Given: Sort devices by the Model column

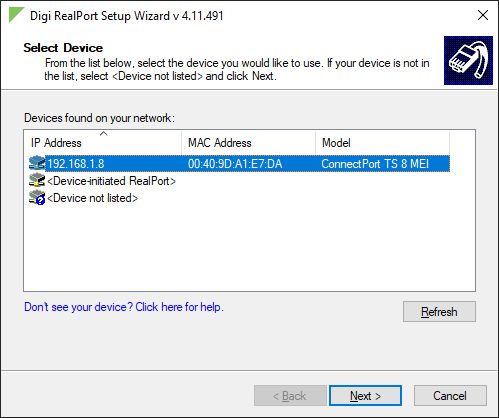Looking at the screenshot, I should [x=382, y=143].
